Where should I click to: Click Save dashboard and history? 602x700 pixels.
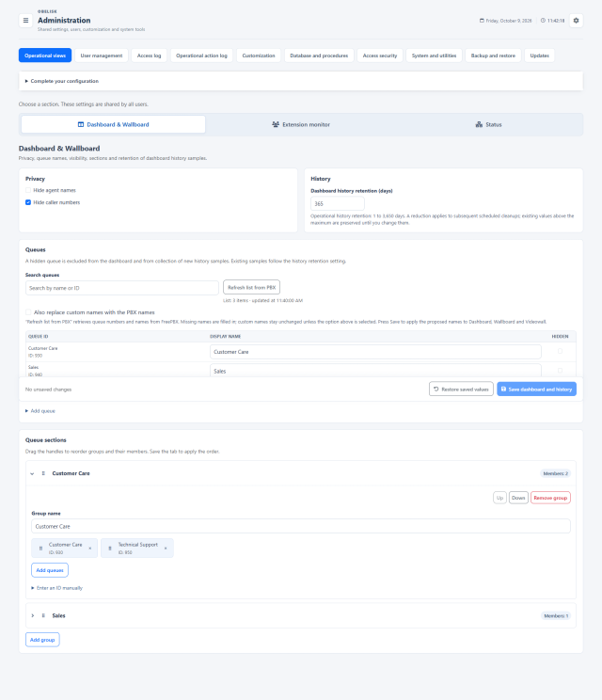[x=537, y=390]
